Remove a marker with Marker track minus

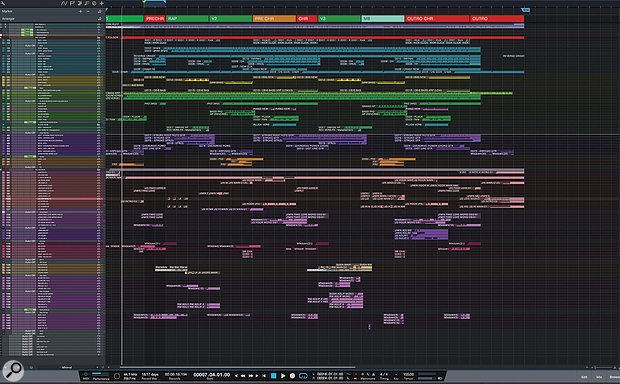88,11
